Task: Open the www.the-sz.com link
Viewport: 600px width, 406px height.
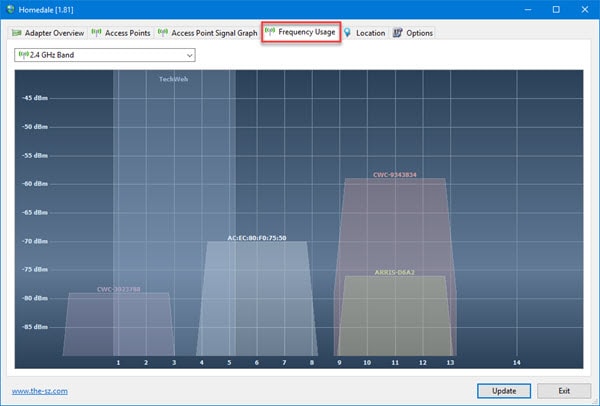Action: point(40,391)
